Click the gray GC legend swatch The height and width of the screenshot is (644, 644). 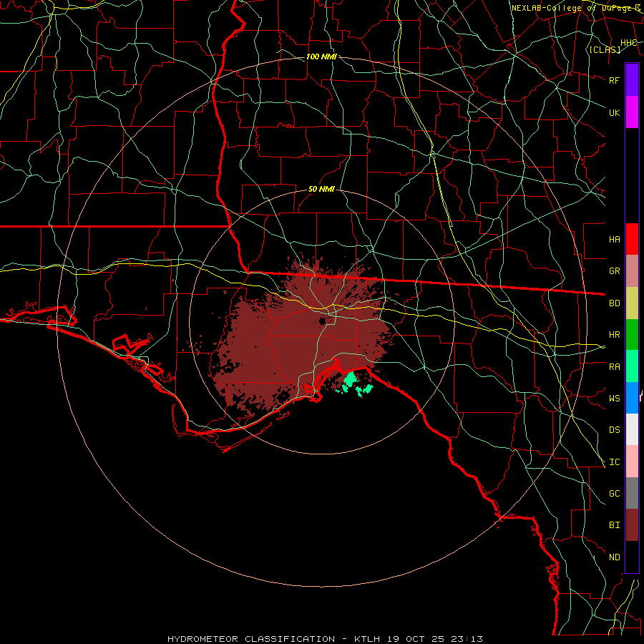click(x=632, y=493)
